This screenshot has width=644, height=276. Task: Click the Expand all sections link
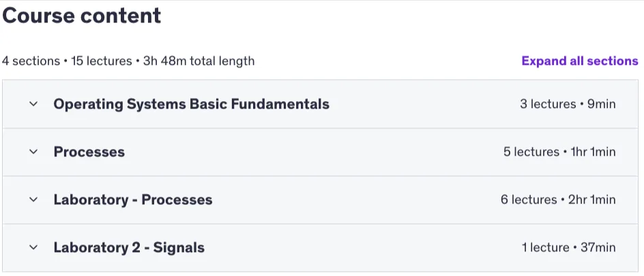coord(580,61)
